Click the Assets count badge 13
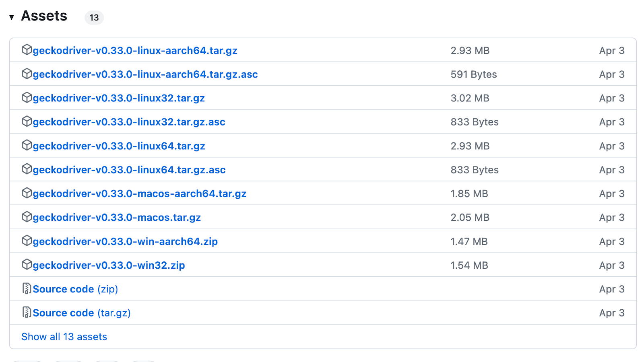Viewport: 644px width, 362px height. point(94,18)
